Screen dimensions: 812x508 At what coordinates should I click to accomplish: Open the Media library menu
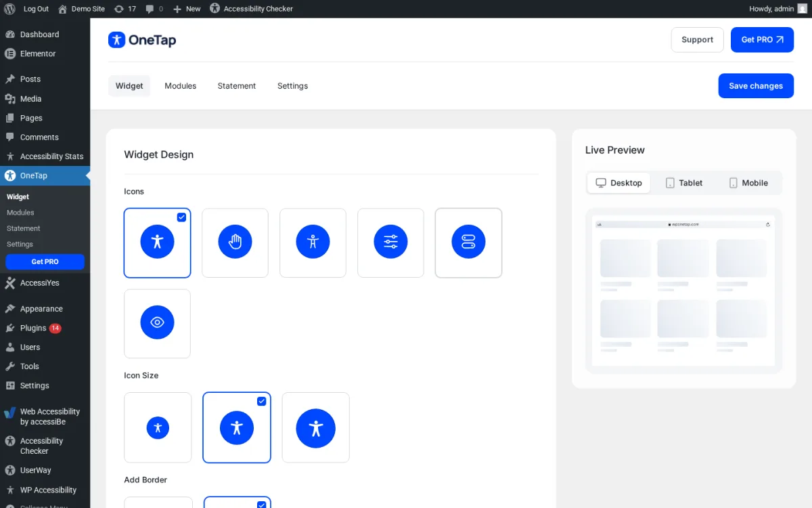pos(45,99)
